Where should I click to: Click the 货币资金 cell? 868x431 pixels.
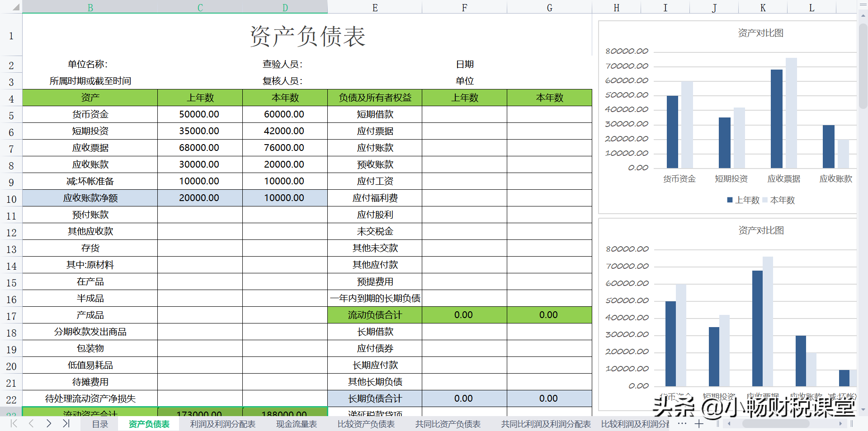(90, 114)
